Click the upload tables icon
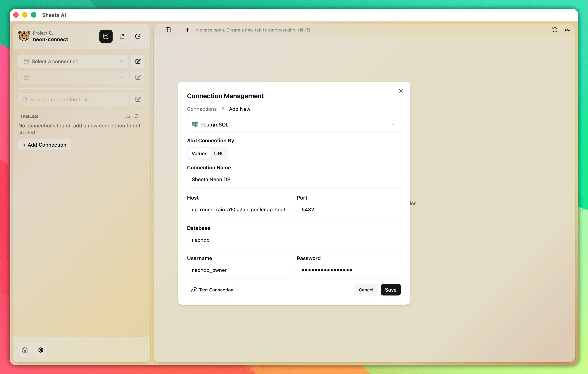 128,116
